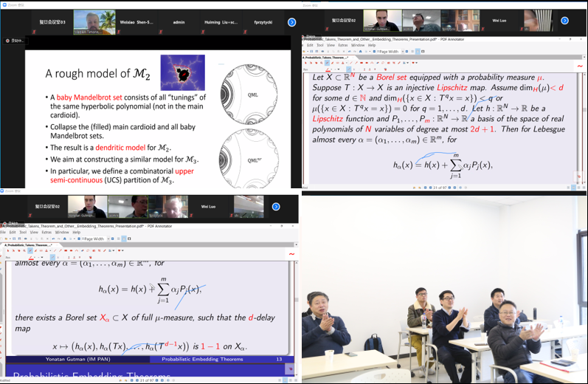This screenshot has width=588, height=384.
Task: Select Pen tool in top-right PDF Annotator
Action: pyautogui.click(x=327, y=63)
